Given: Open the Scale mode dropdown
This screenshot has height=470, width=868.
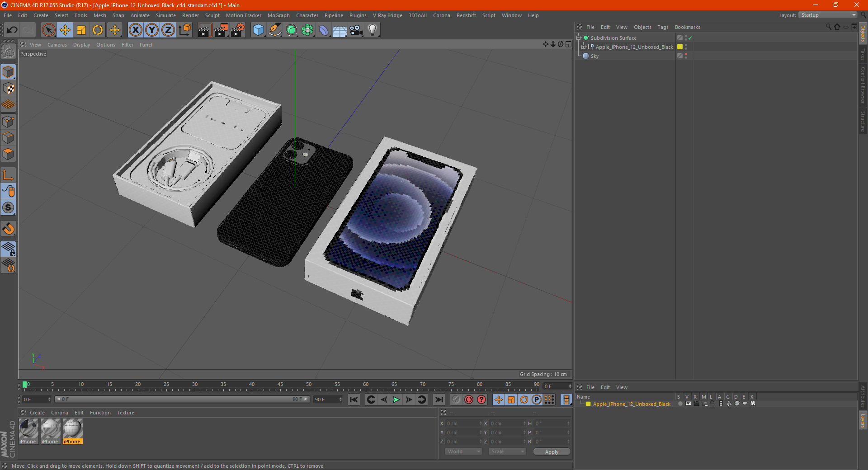Looking at the screenshot, I should tap(507, 451).
